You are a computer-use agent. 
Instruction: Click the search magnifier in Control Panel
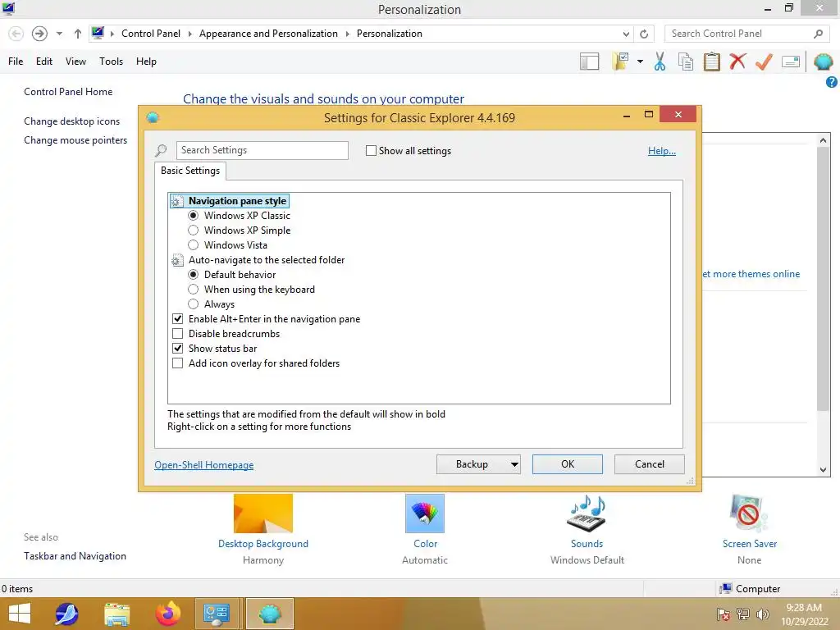point(818,34)
